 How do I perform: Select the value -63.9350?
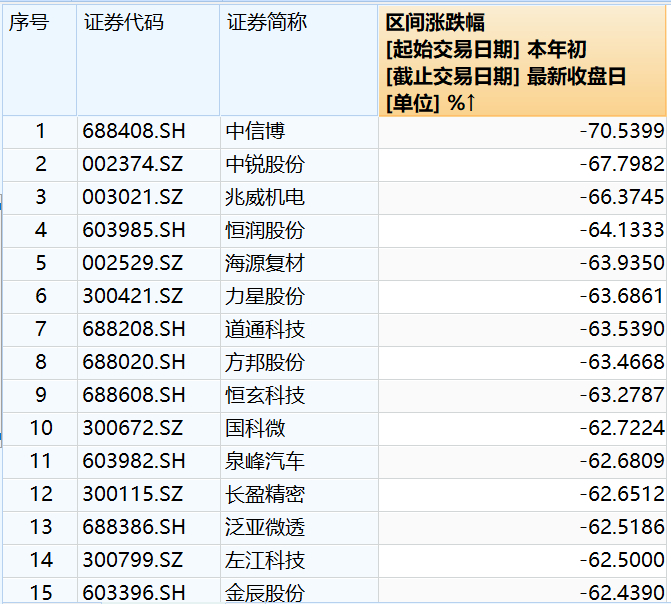(622, 263)
